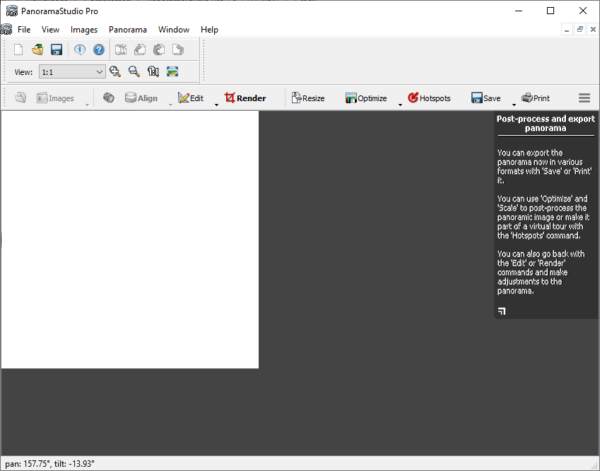Create a new project with the blank page icon

18,50
